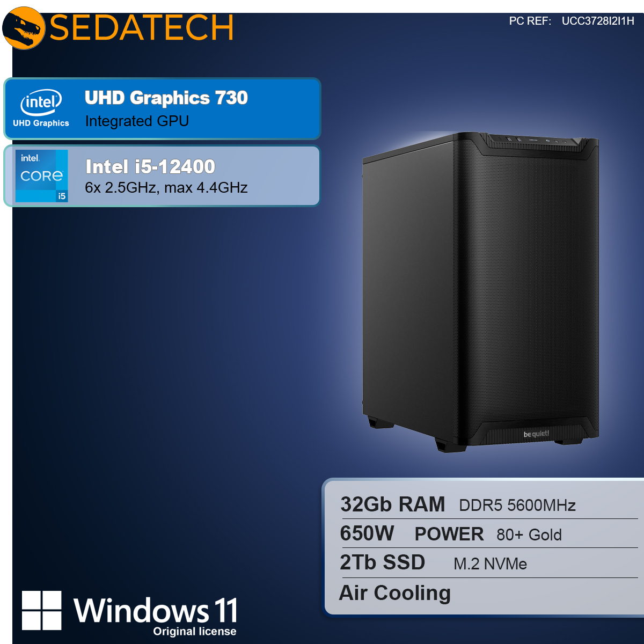The image size is (644, 644).
Task: Click the 650W POWER specification row
Action: click(488, 533)
